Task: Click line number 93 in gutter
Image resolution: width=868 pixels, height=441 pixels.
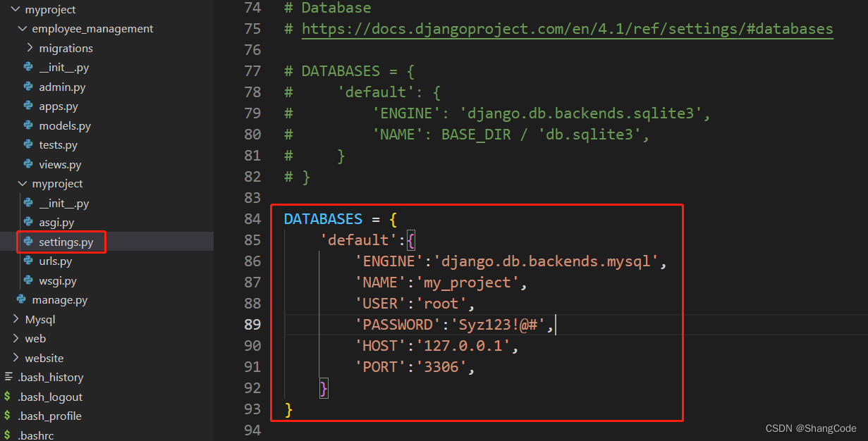Action: (x=252, y=409)
